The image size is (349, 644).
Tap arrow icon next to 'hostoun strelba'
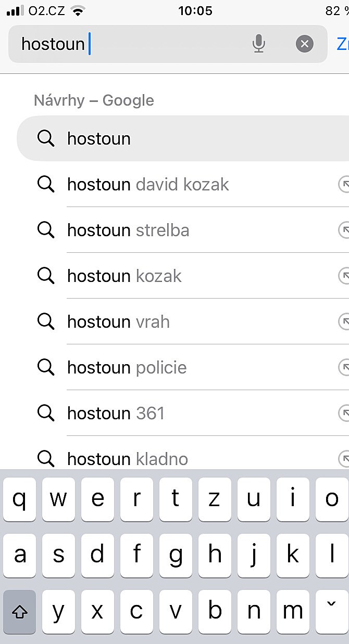[x=344, y=230]
